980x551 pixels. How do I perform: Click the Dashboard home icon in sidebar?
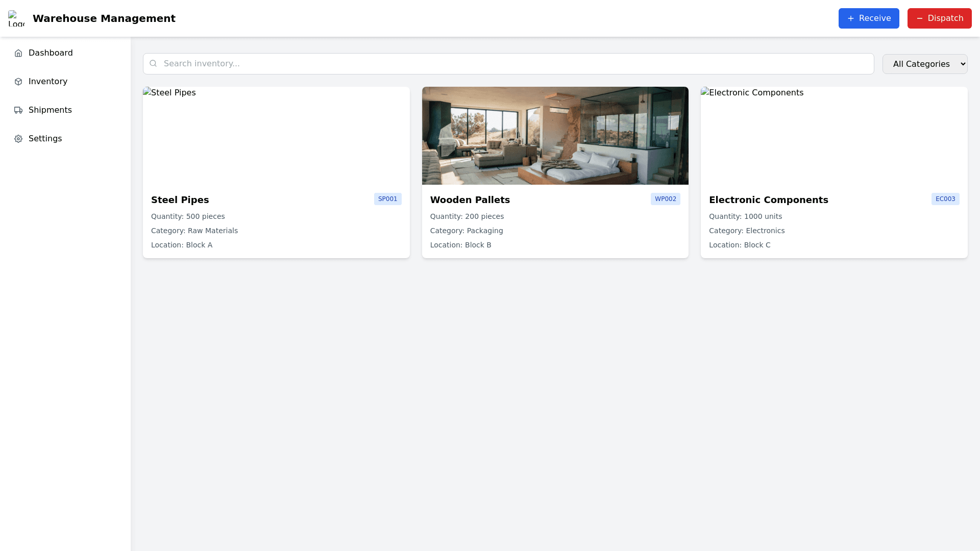18,53
